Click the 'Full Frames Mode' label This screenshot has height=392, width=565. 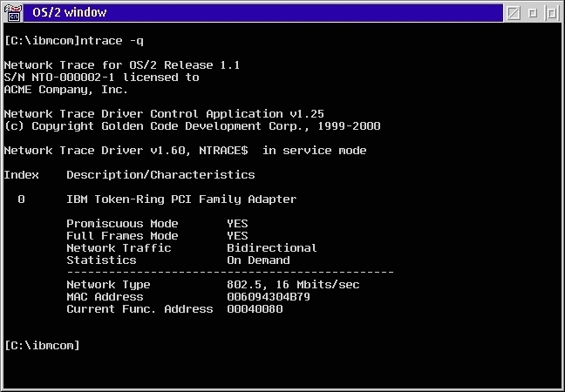click(x=123, y=236)
